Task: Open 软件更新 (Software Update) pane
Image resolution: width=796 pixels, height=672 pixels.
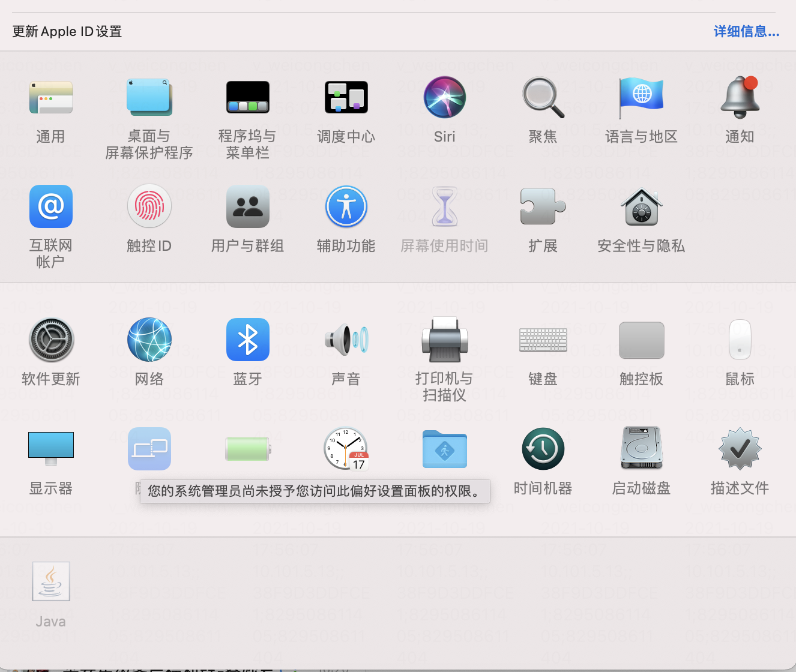Action: [x=51, y=340]
